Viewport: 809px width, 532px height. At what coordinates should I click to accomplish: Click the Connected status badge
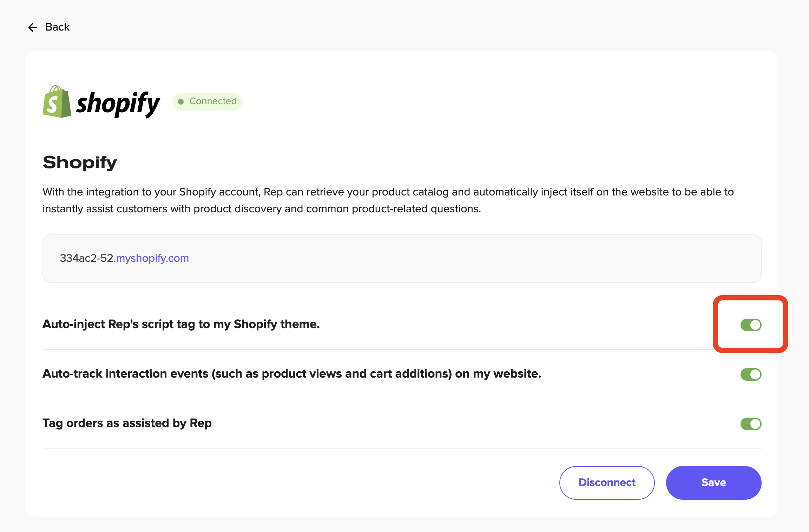207,101
